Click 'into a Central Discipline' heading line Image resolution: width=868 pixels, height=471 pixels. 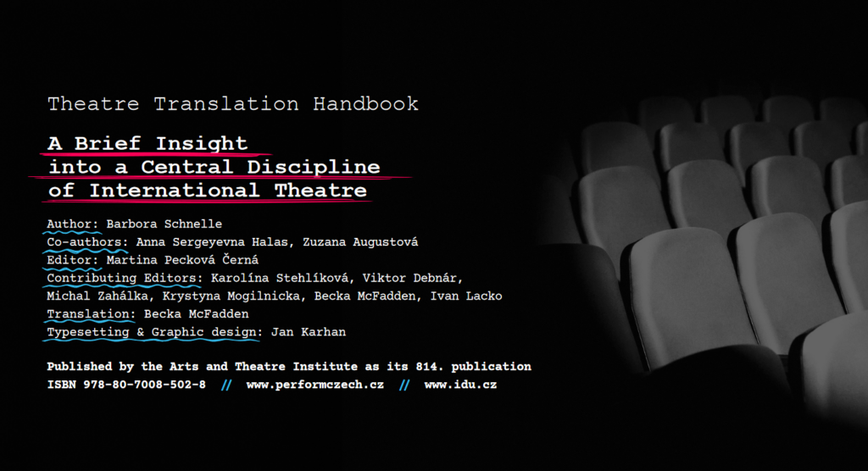[x=214, y=167]
